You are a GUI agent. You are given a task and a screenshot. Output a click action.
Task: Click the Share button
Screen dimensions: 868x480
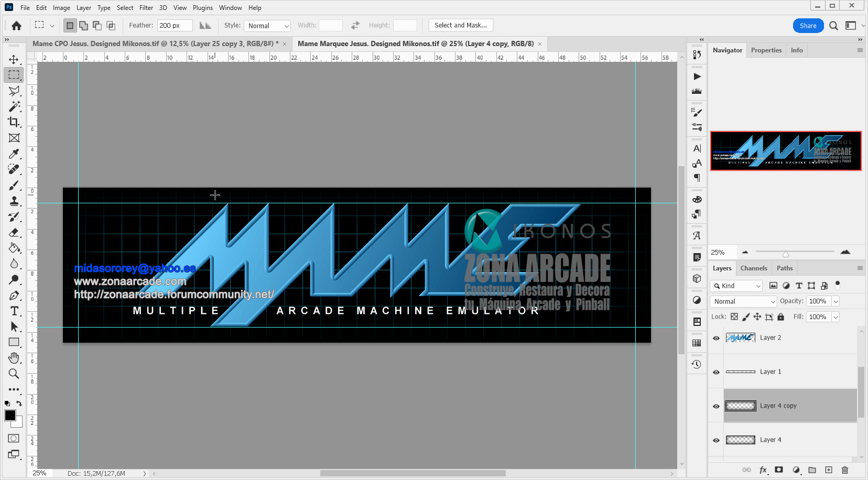click(x=807, y=25)
